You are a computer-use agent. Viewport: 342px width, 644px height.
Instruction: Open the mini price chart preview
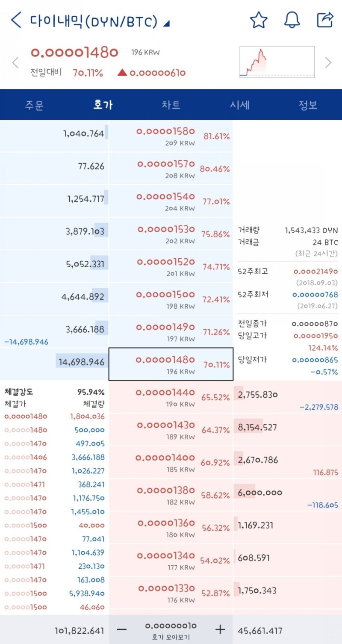click(276, 61)
